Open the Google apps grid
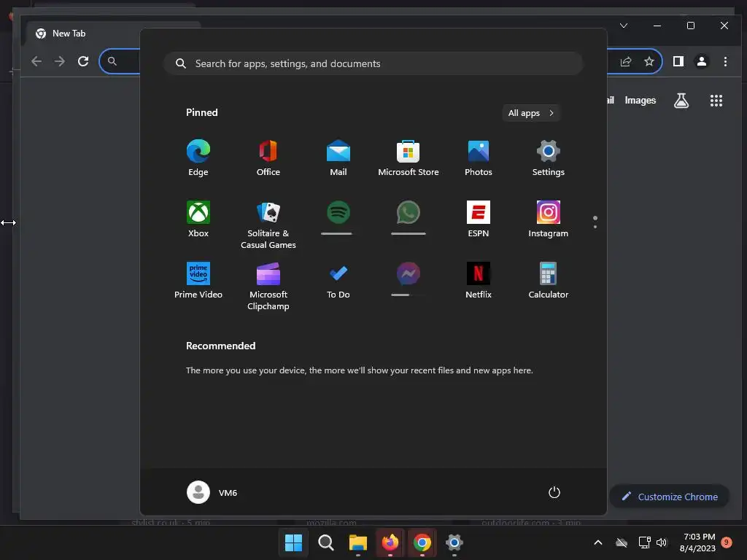Image resolution: width=747 pixels, height=560 pixels. pos(716,100)
